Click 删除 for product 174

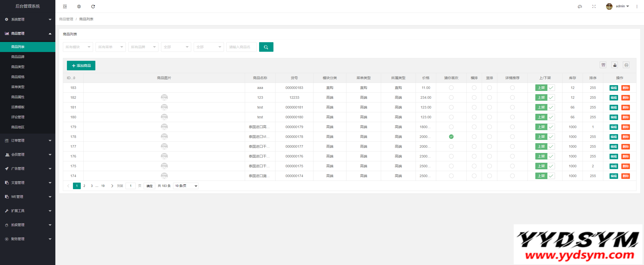(x=626, y=176)
